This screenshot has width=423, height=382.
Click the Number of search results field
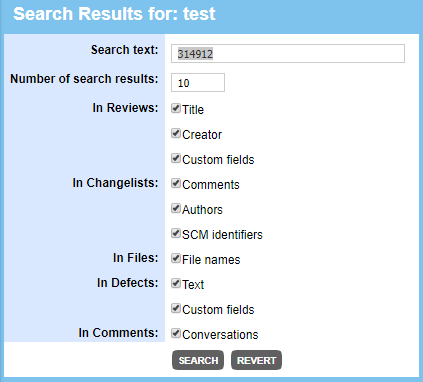point(198,83)
